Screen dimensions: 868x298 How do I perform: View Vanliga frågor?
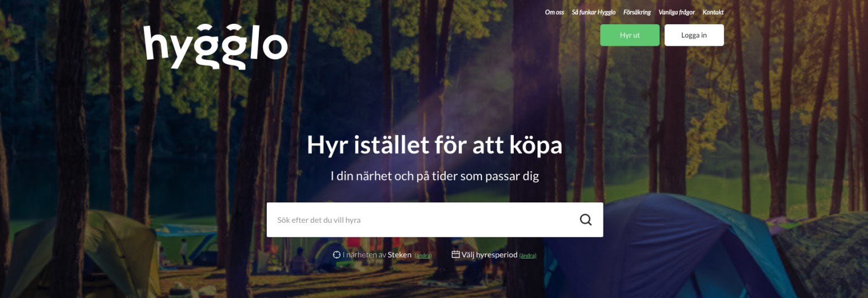point(676,12)
